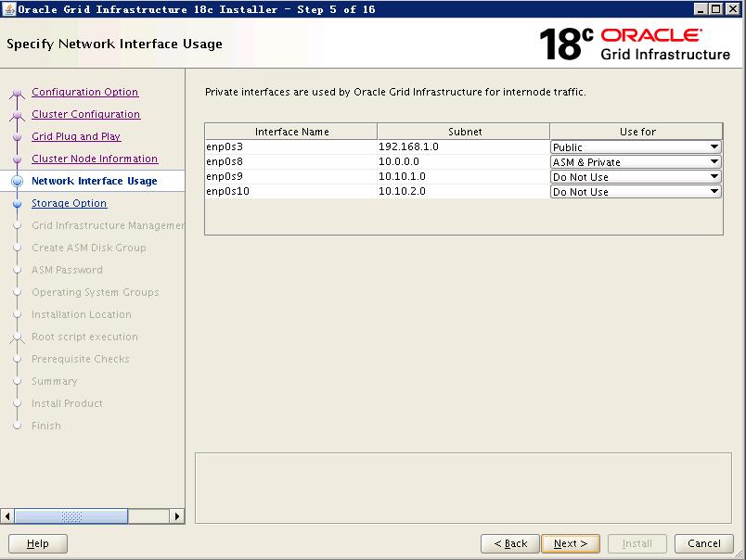Click the Java icon in title bar
746x560 pixels.
coord(9,9)
